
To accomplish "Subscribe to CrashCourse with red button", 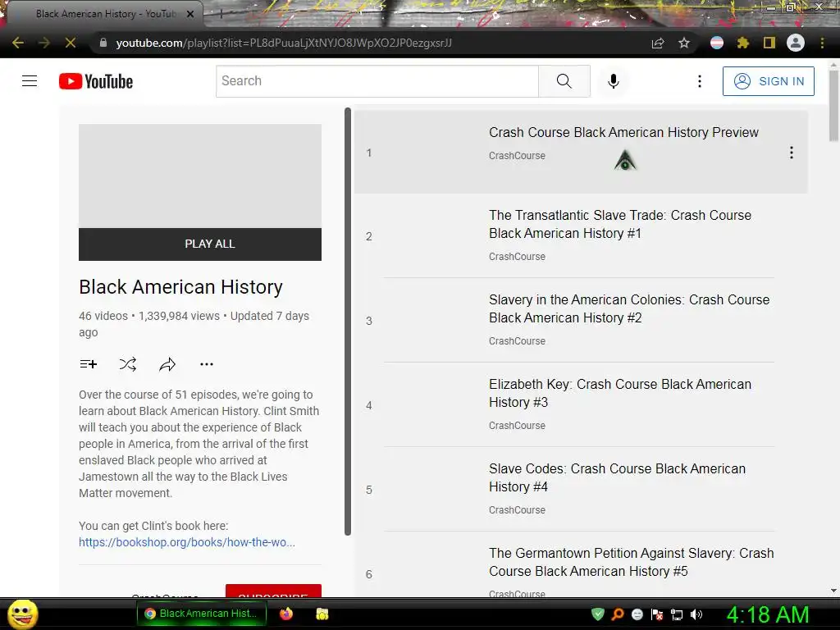I will (273, 591).
